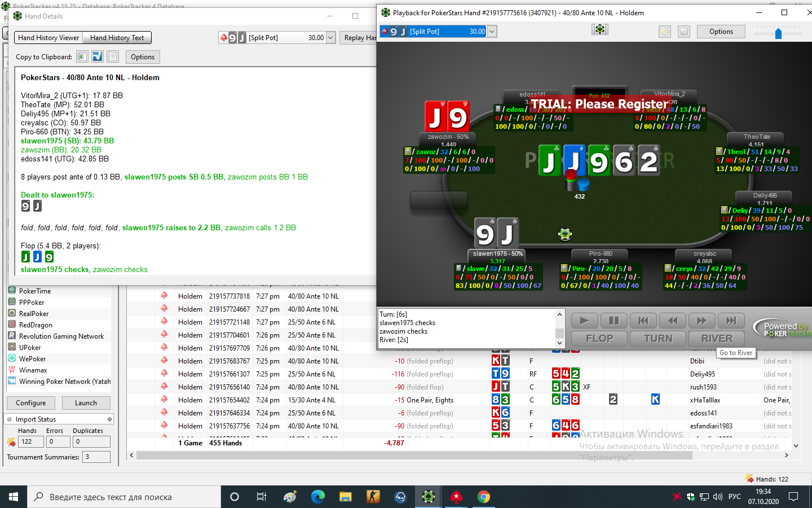Click the Hands count field showing 122
This screenshot has height=508, width=812.
tap(31, 442)
